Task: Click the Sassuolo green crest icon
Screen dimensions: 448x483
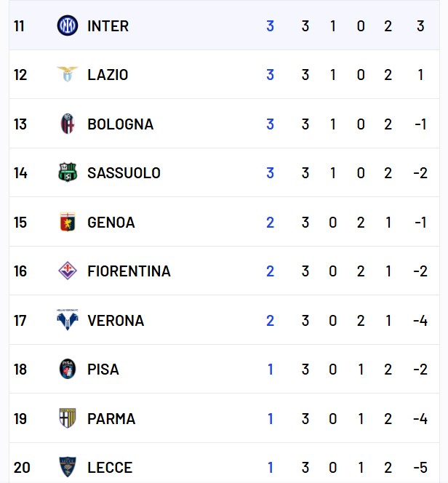Action: (68, 172)
